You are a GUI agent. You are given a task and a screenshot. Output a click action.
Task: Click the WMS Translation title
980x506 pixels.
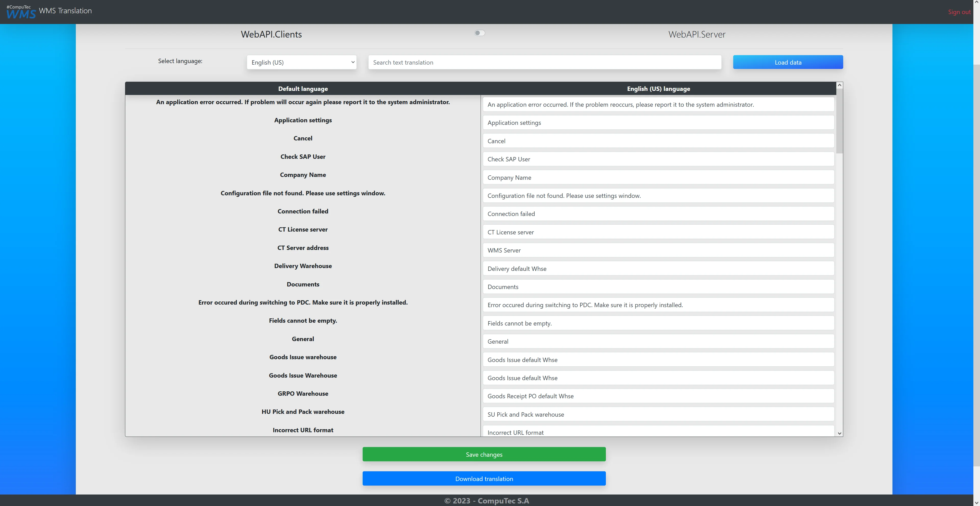pos(65,11)
